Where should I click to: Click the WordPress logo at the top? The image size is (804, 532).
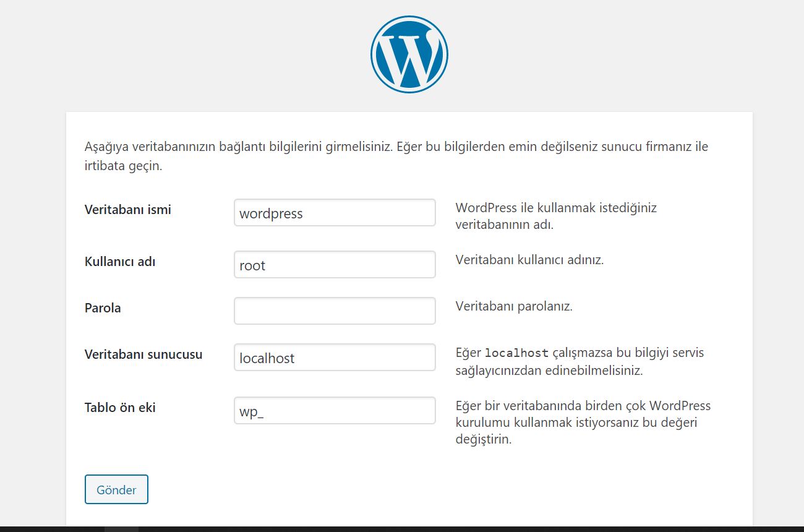tap(409, 54)
